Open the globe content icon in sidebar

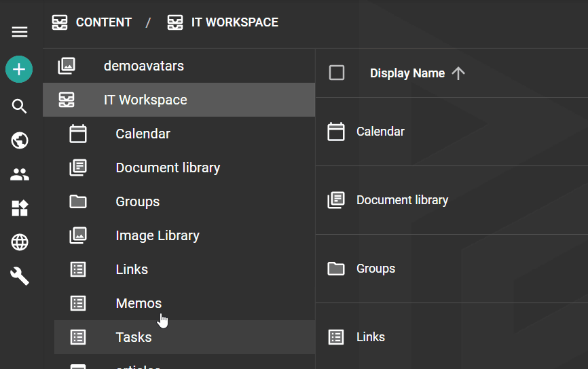(x=20, y=140)
